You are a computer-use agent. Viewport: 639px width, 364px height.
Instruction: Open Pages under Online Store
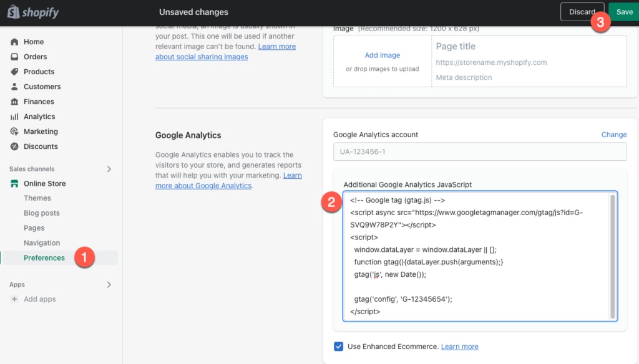[x=34, y=228]
